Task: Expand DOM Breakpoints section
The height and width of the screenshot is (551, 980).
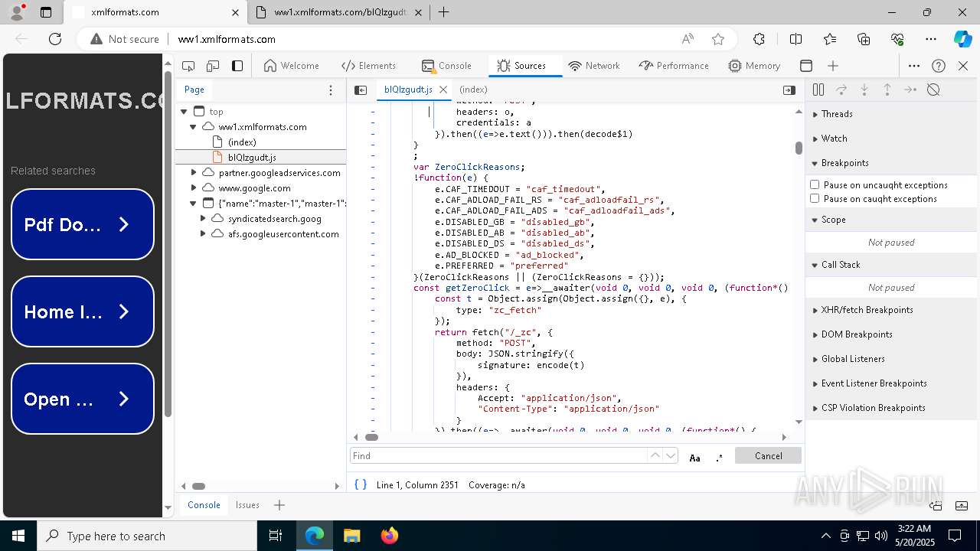Action: [893, 334]
